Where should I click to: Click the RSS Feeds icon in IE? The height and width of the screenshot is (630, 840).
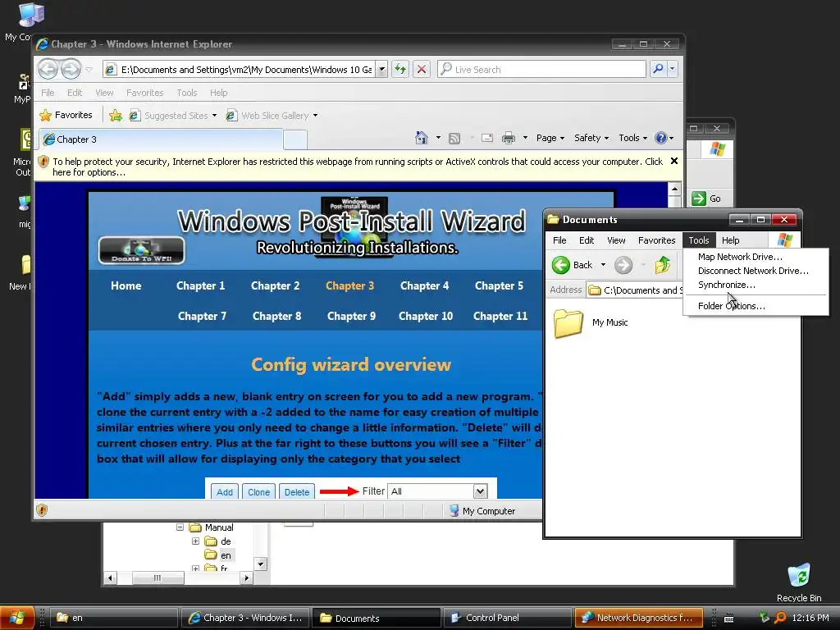[454, 138]
